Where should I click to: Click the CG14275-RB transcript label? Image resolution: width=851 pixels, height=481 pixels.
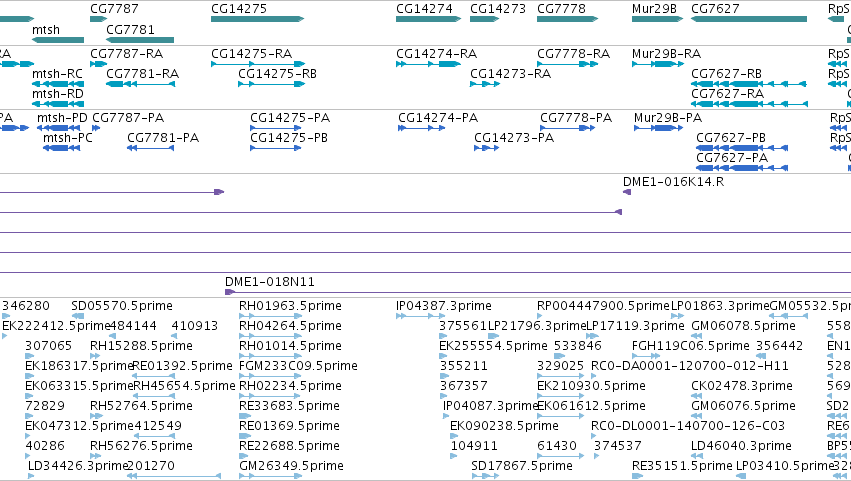[277, 74]
